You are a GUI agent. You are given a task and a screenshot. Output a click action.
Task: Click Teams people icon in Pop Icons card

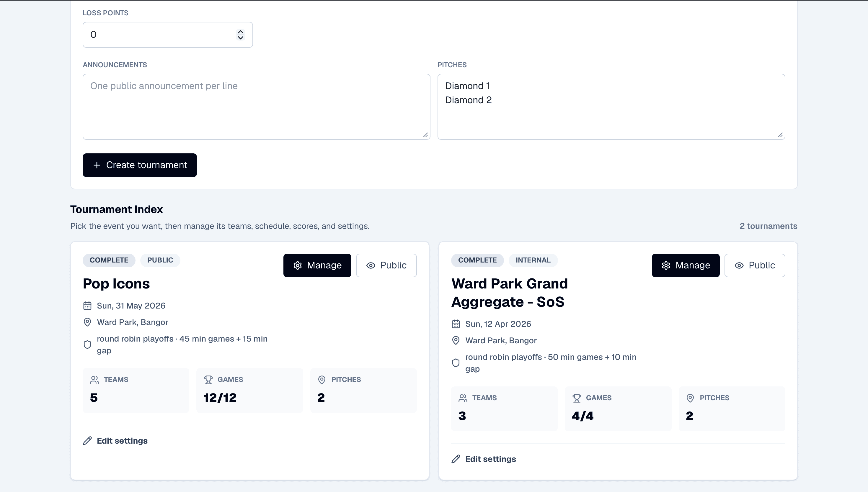click(x=94, y=380)
